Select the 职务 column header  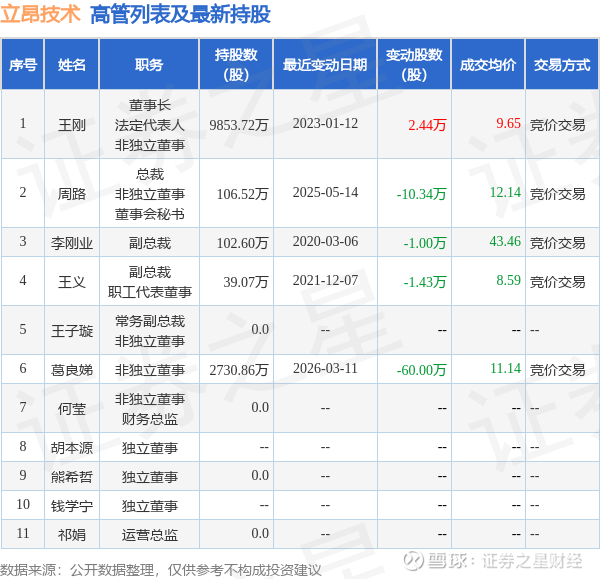[x=149, y=65]
